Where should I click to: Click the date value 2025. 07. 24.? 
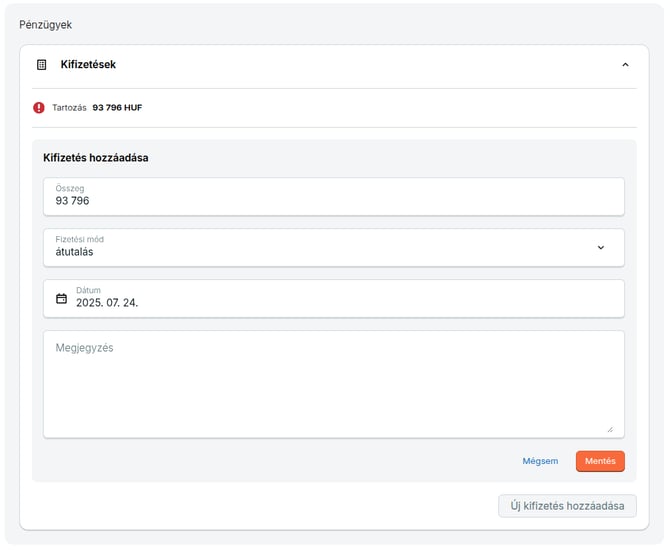tap(107, 302)
